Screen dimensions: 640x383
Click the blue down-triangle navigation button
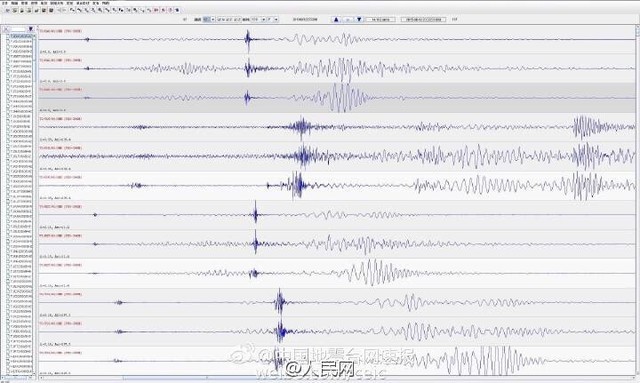(359, 19)
